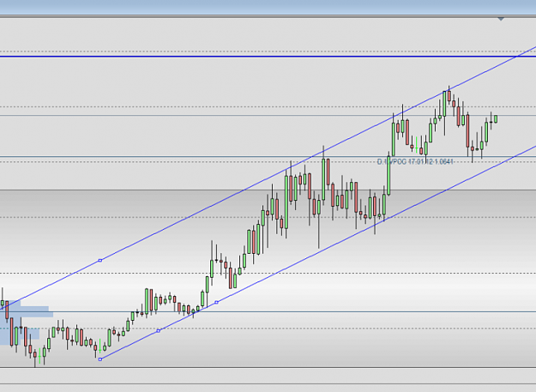Viewport: 536px width, 392px height.
Task: Select the VPOC 17.01.12 1.0641 level label
Action: (x=415, y=161)
